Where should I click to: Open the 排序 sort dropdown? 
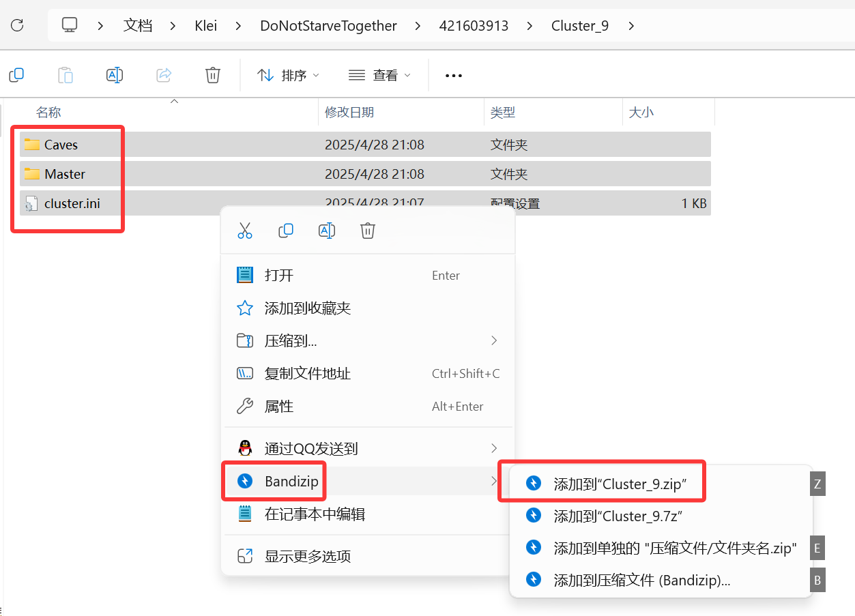coord(288,76)
